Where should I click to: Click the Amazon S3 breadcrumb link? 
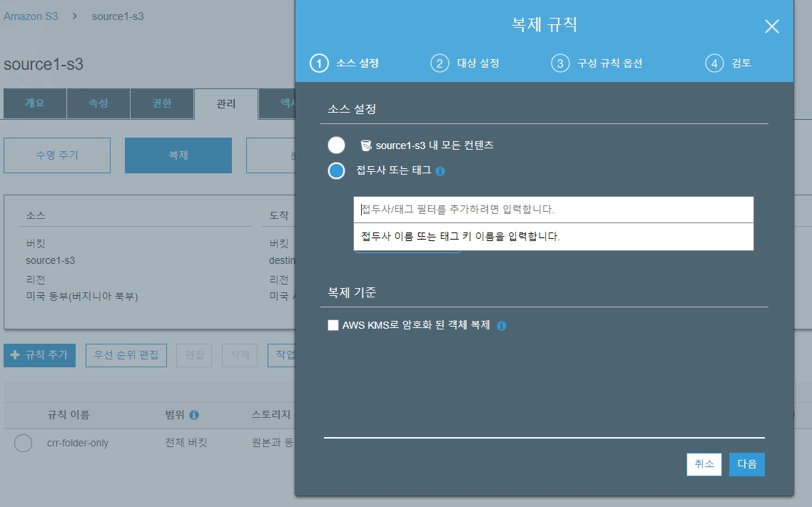pos(31,16)
